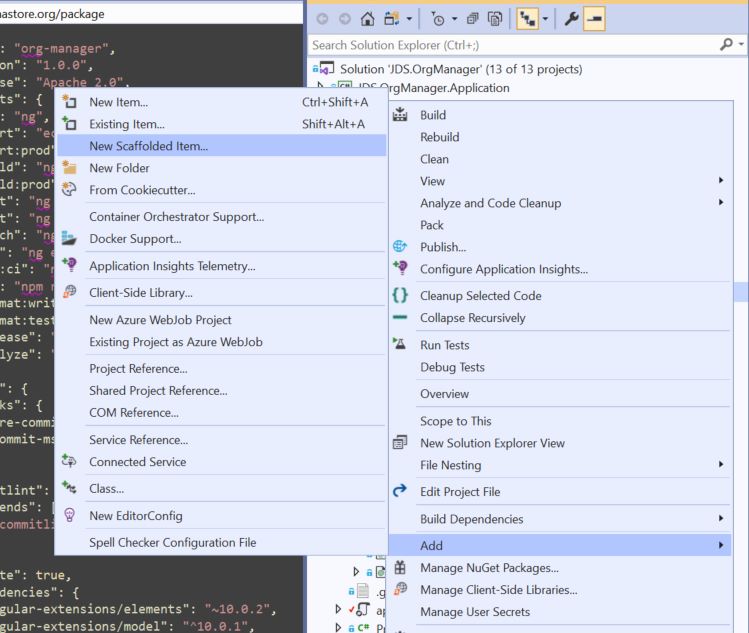749x633 pixels.
Task: Choose New EditorConfig
Action: (x=222, y=516)
